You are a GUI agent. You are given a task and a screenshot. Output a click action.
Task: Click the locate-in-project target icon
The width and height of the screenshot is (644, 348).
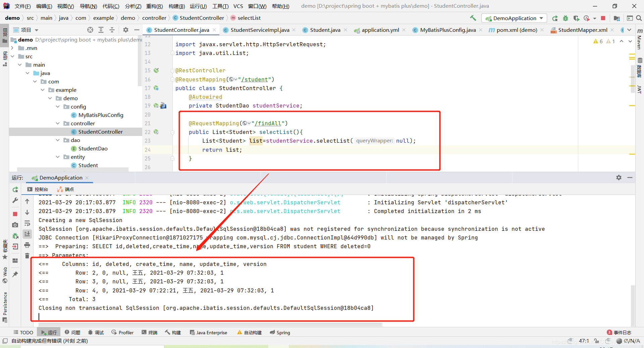click(90, 30)
